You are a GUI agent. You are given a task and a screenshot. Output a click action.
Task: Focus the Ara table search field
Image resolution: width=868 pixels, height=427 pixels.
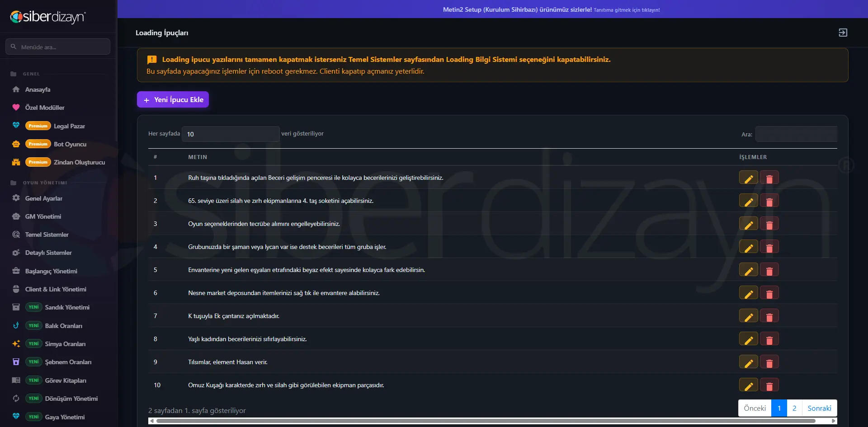pyautogui.click(x=796, y=134)
